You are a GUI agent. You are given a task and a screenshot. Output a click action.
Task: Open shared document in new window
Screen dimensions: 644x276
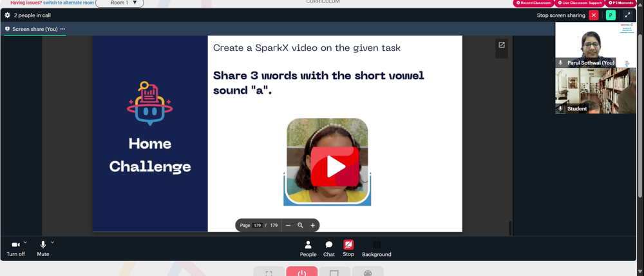tap(502, 45)
